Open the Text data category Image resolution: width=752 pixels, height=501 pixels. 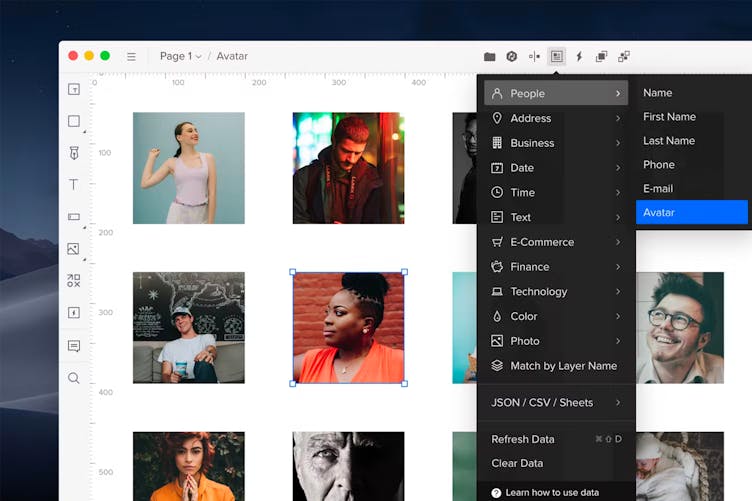(556, 217)
